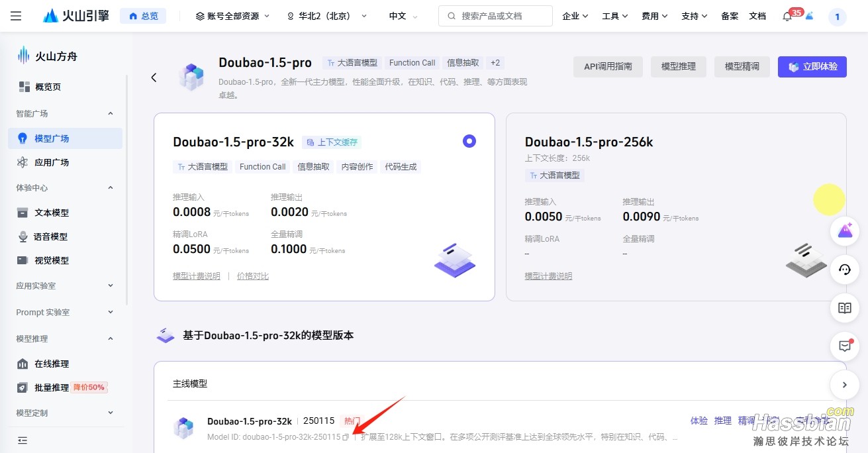Open the customer service headset icon
Image resolution: width=868 pixels, height=453 pixels.
pos(845,269)
